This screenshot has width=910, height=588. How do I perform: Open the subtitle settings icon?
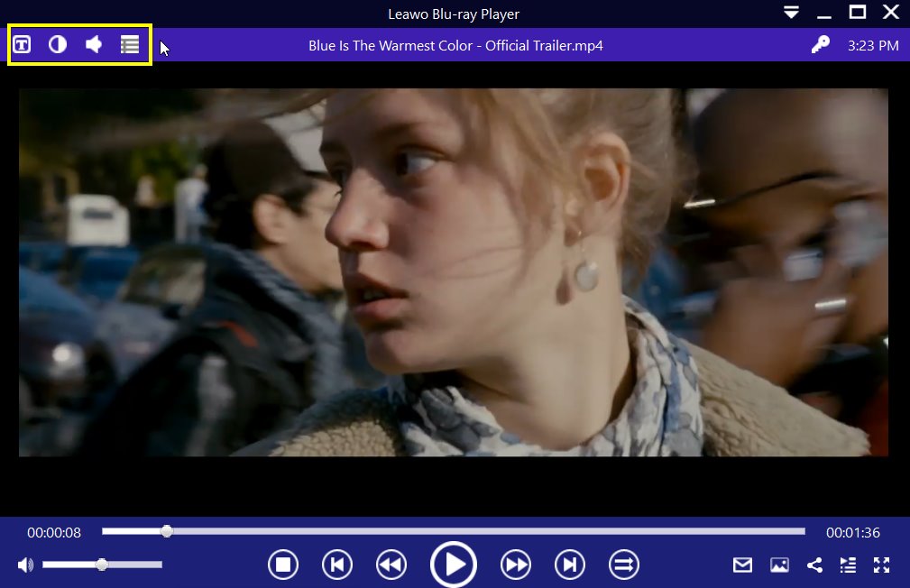[22, 45]
